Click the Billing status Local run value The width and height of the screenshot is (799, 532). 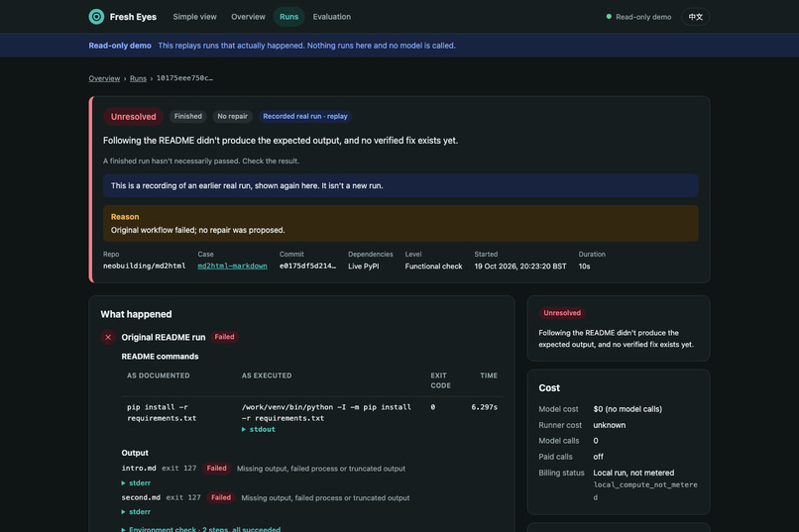(x=633, y=473)
